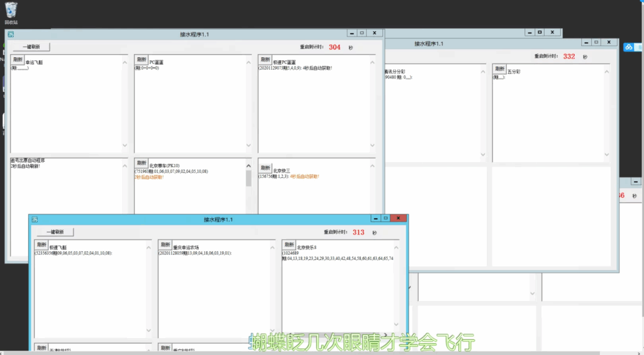Refresh the 北京赛车(PK10) panel
Viewport: 644px width, 355px height.
point(142,163)
